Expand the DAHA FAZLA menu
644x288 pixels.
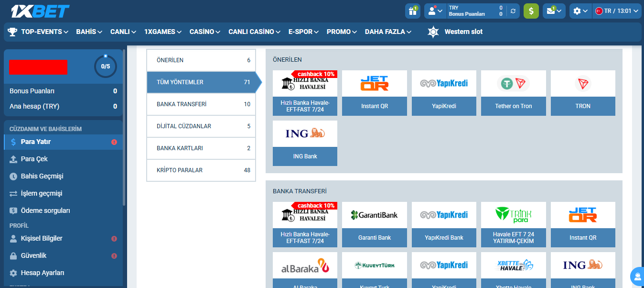388,32
